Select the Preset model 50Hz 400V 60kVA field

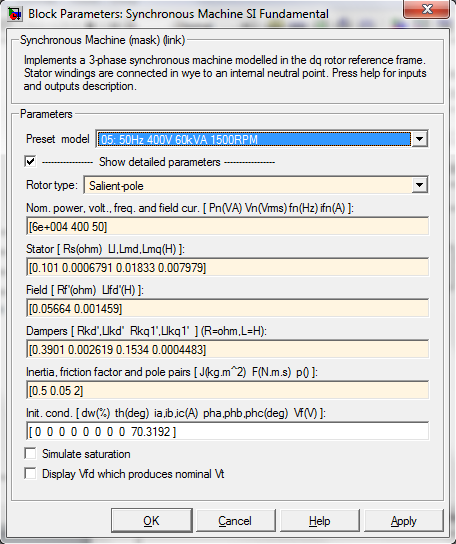tap(254, 139)
